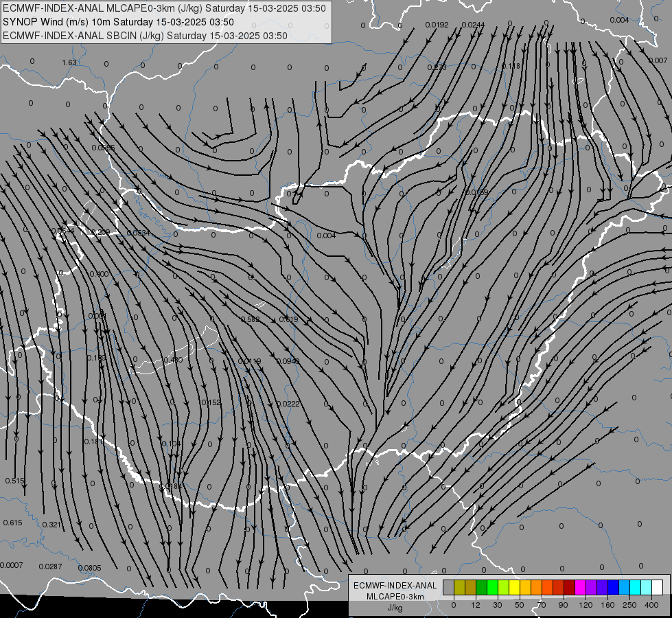Click the map value 0.0007
The image size is (672, 618).
click(x=12, y=565)
